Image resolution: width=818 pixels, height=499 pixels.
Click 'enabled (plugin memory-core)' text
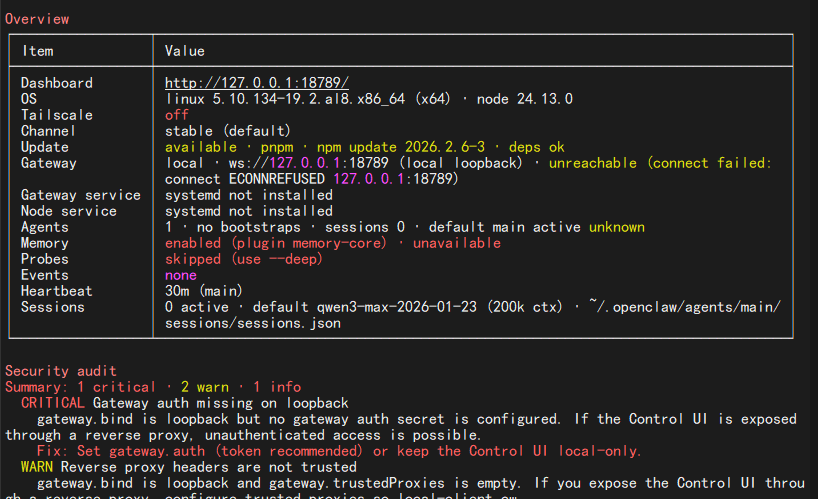tap(276, 243)
